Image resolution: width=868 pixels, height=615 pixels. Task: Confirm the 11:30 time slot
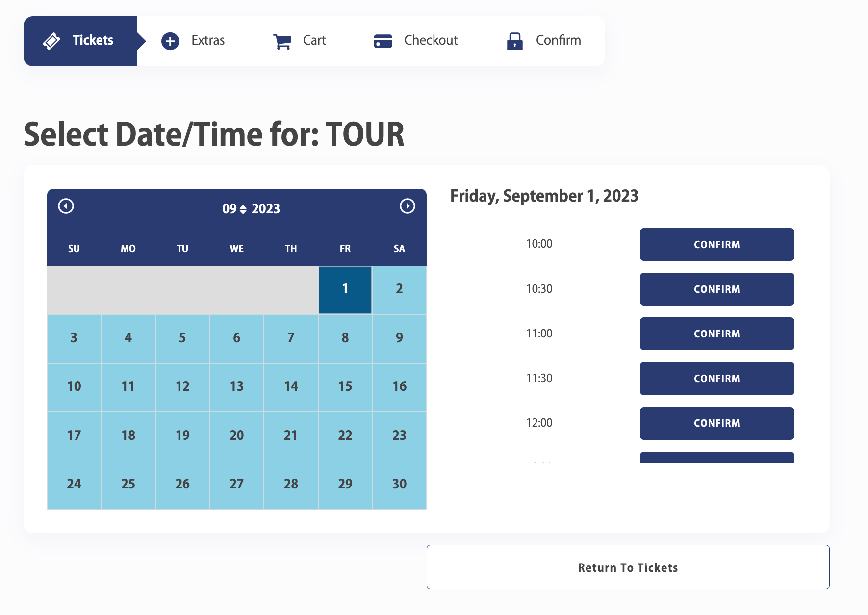pyautogui.click(x=716, y=378)
